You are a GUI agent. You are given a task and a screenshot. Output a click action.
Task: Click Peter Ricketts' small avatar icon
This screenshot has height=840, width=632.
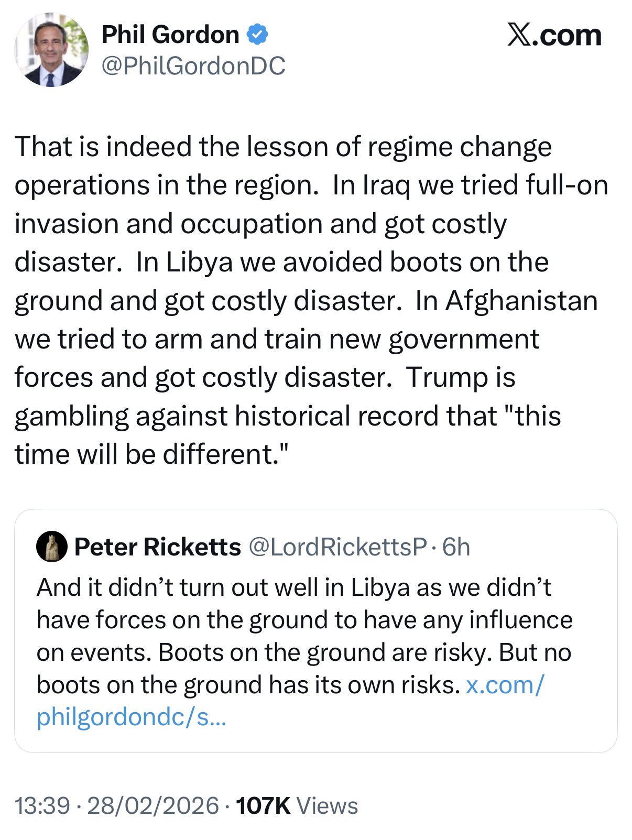pos(51,548)
